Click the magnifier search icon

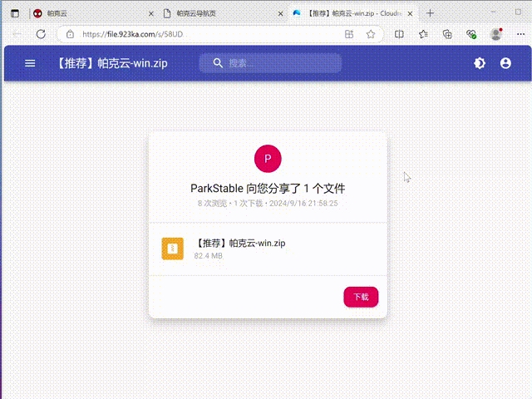[x=218, y=63]
